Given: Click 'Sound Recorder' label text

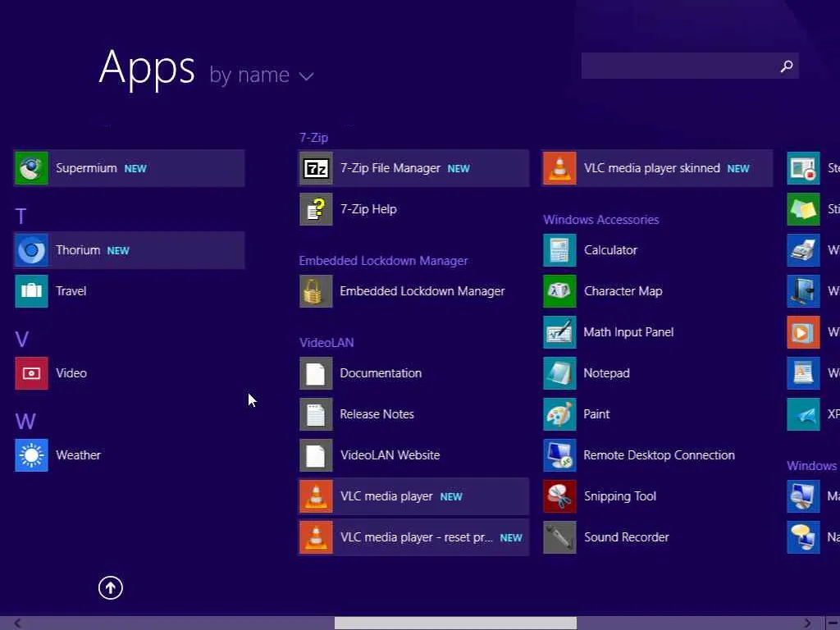Looking at the screenshot, I should click(627, 537).
